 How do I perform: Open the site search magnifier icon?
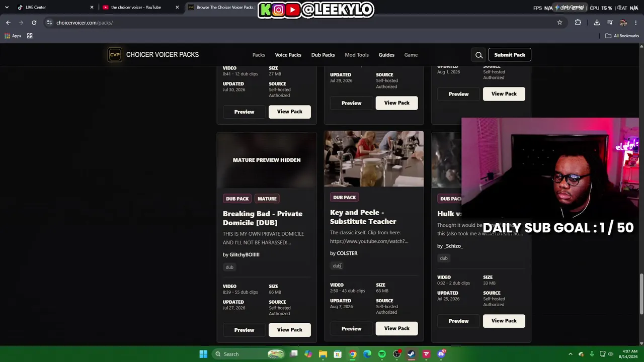point(479,55)
